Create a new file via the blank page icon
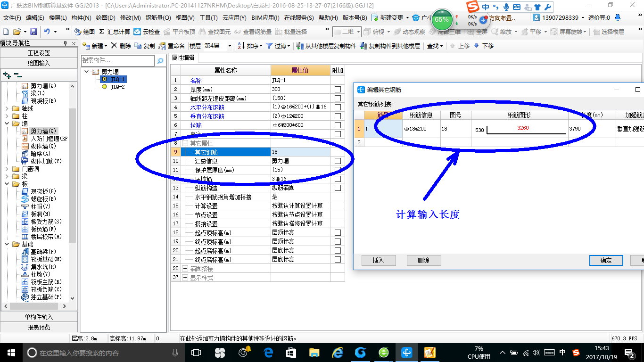 point(6,32)
